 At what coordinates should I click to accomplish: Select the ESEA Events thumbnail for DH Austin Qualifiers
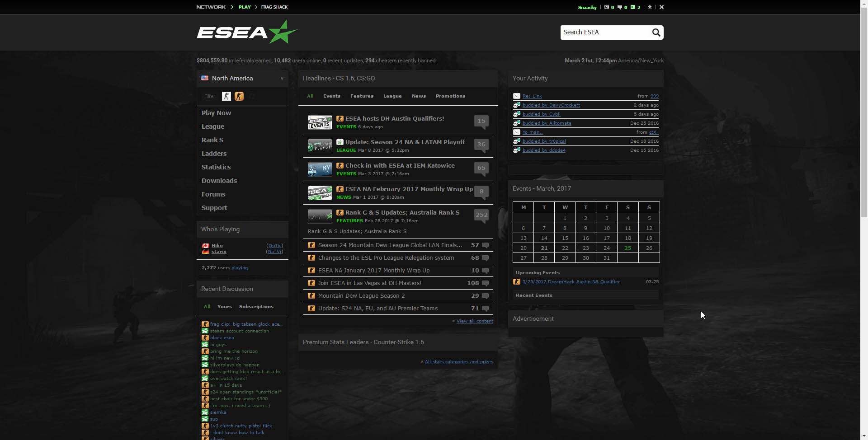(x=320, y=122)
